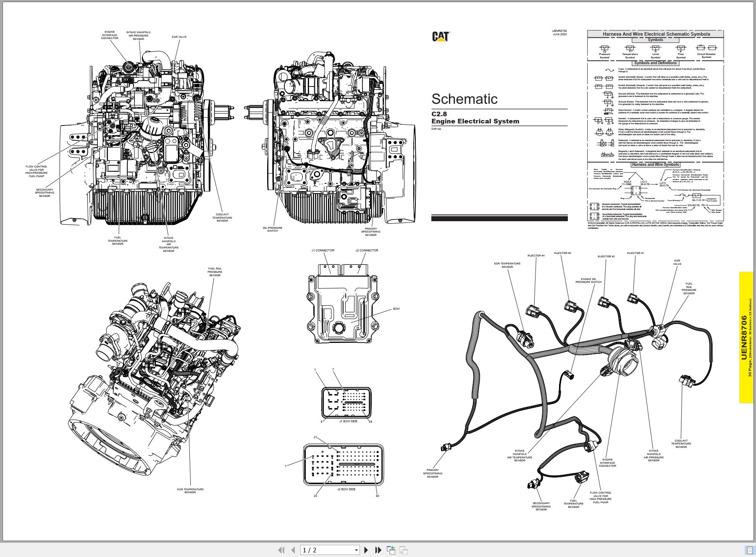This screenshot has width=756, height=557.
Task: Click the go to next view icon
Action: (404, 550)
